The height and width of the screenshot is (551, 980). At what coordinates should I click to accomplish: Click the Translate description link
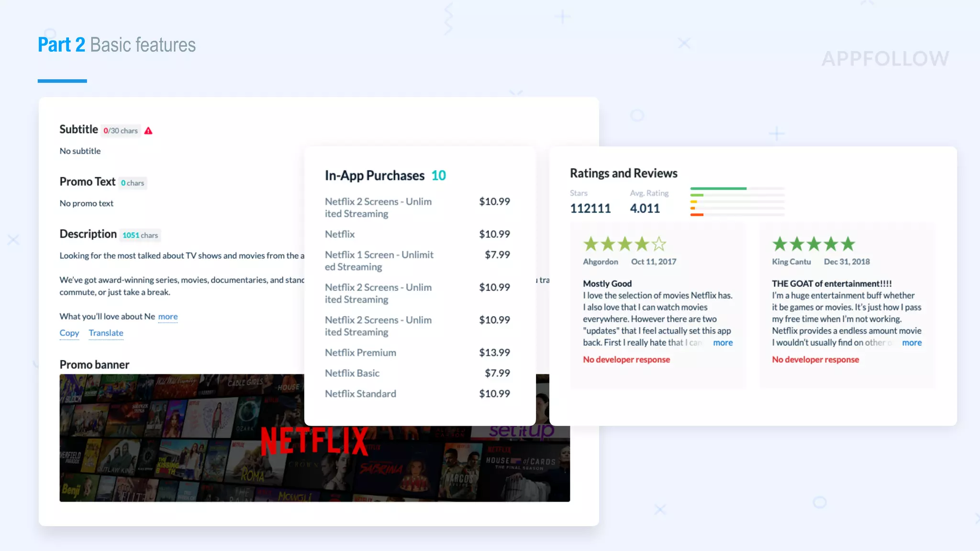click(106, 333)
